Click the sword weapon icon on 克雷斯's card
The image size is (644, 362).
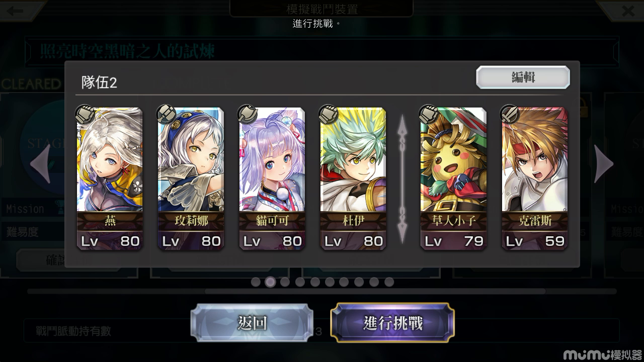pos(510,114)
